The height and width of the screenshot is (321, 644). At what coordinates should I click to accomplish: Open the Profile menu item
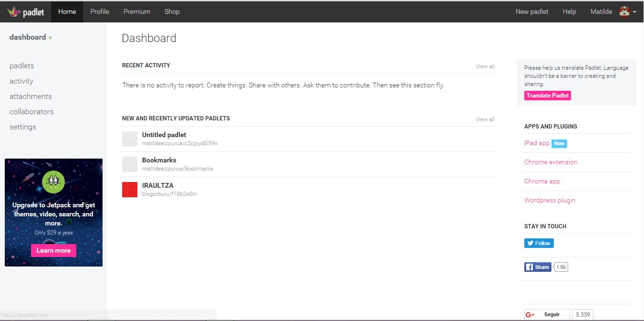100,11
